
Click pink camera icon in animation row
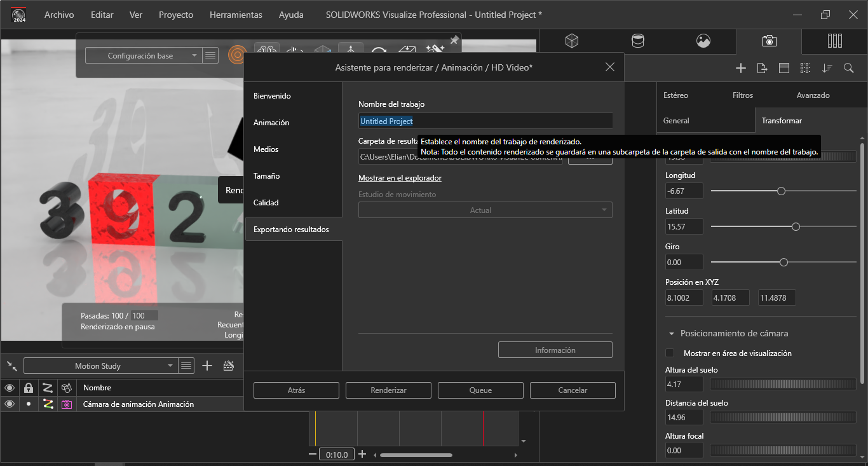click(x=66, y=404)
